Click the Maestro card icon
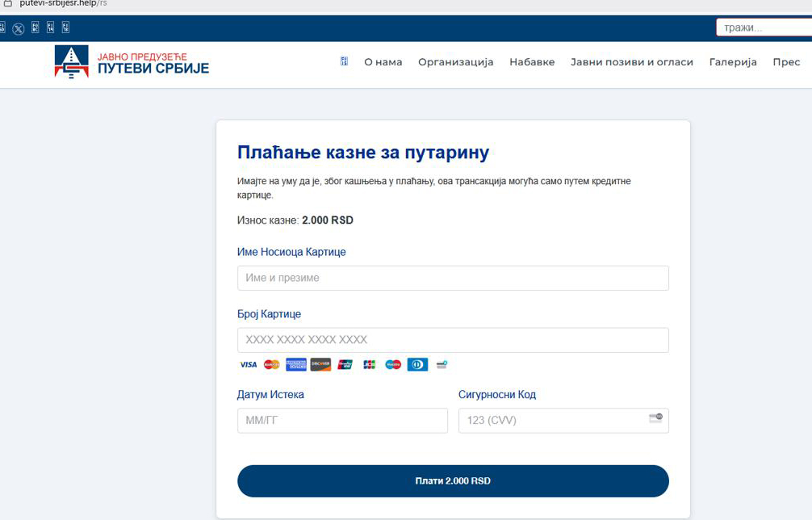Image resolution: width=812 pixels, height=520 pixels. (393, 365)
